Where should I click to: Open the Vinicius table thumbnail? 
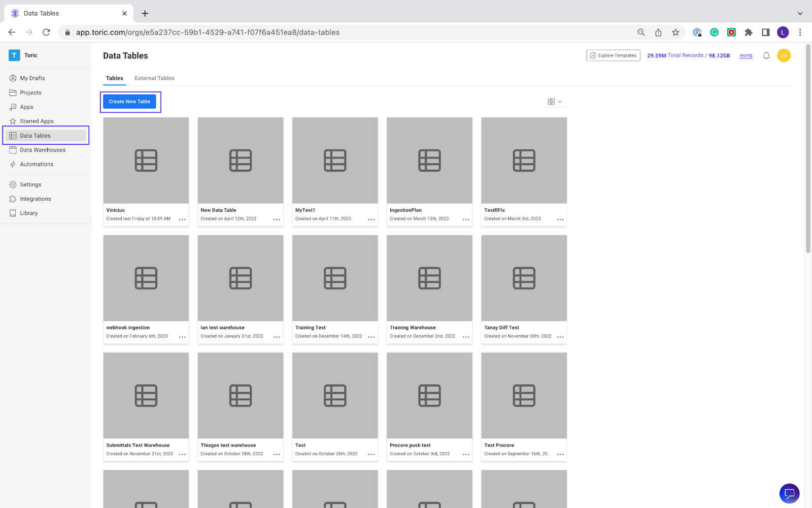tap(146, 161)
